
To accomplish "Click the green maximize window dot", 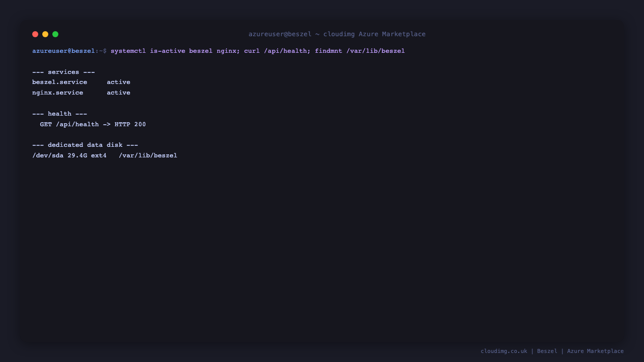I will coord(55,34).
